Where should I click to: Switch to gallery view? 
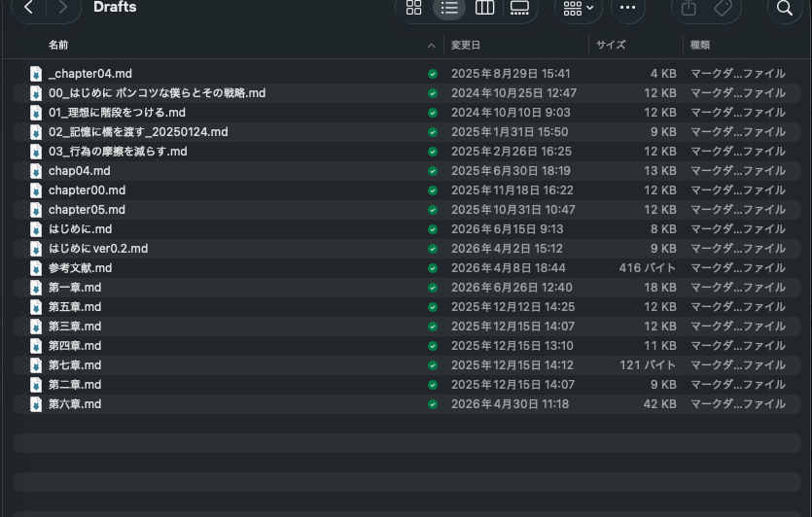(519, 8)
